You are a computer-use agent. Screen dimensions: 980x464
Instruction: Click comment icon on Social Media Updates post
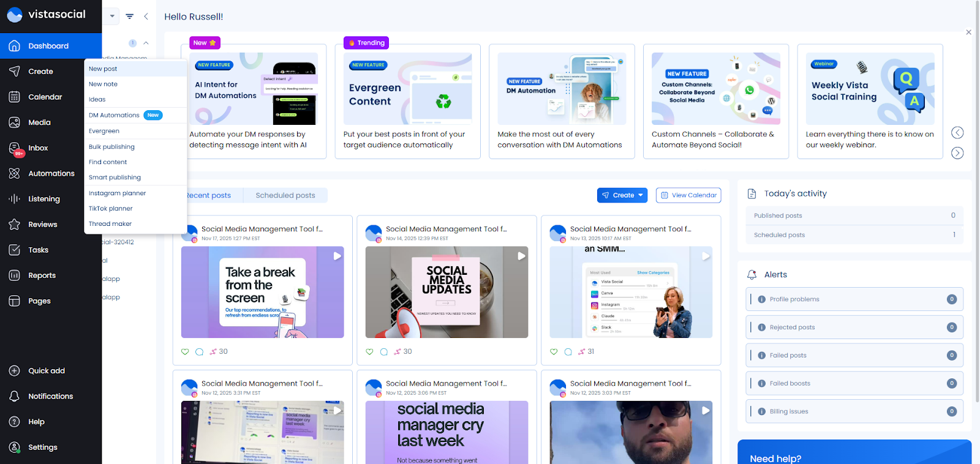pos(384,352)
